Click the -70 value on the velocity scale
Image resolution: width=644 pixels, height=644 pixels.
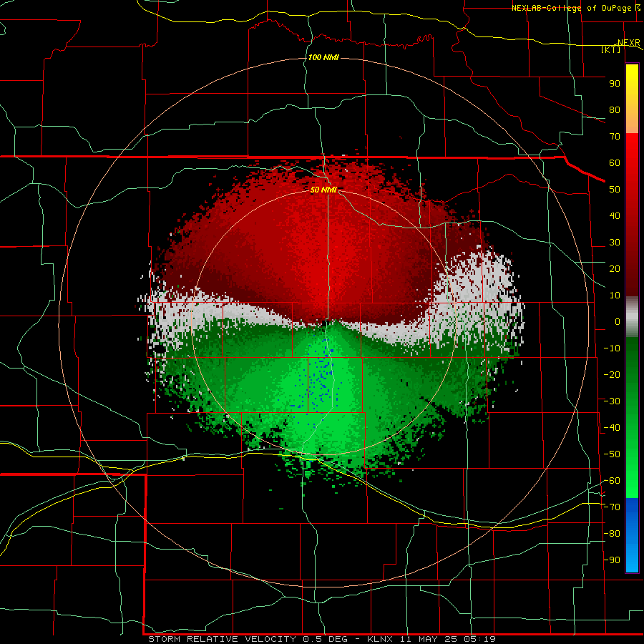[612, 507]
